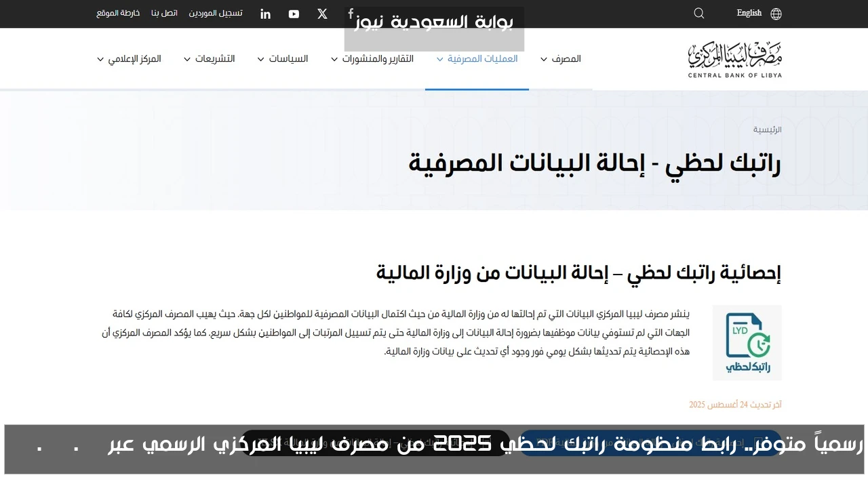Open the X (Twitter) social icon
The image size is (868, 488).
pos(322,14)
